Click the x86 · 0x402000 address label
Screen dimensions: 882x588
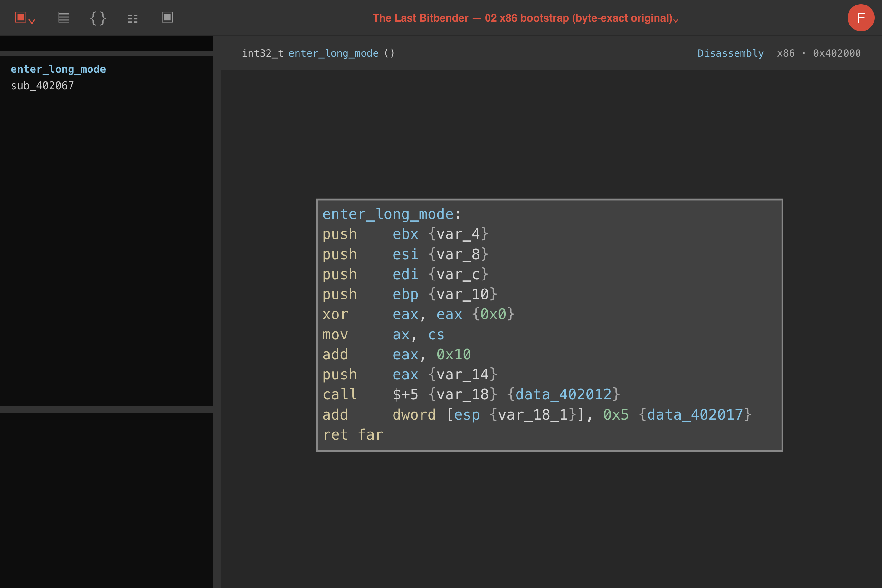click(819, 53)
